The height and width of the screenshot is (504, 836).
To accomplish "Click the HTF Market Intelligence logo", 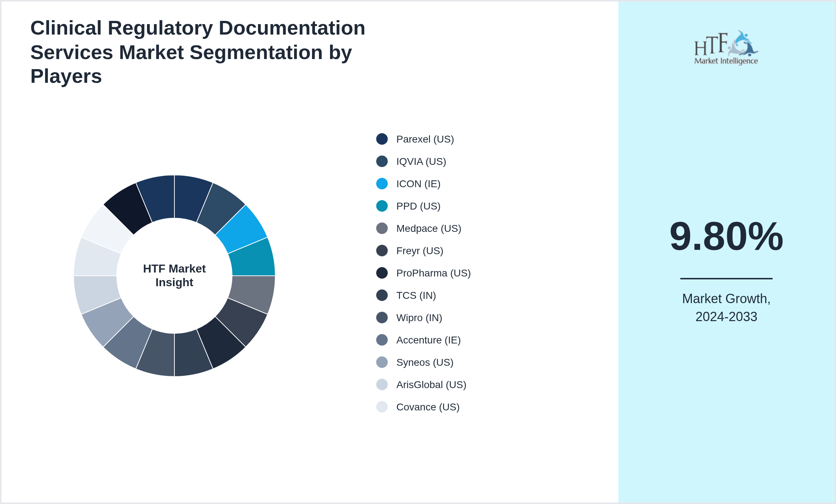I will (726, 48).
